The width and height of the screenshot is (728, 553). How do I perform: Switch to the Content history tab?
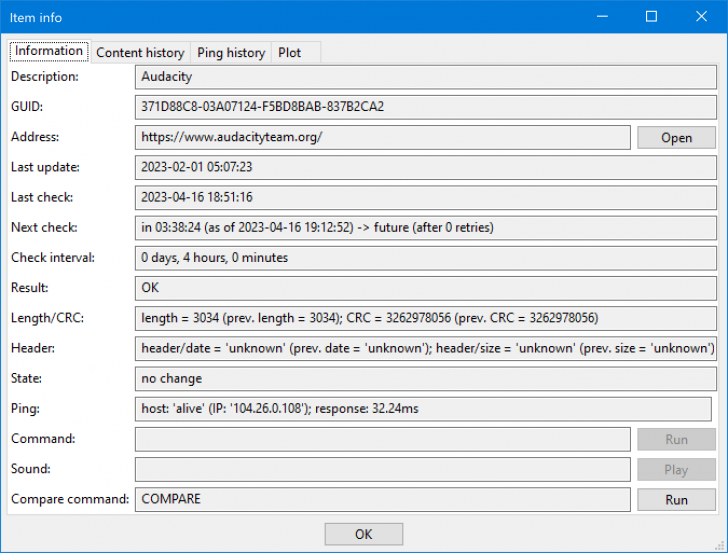click(x=140, y=52)
